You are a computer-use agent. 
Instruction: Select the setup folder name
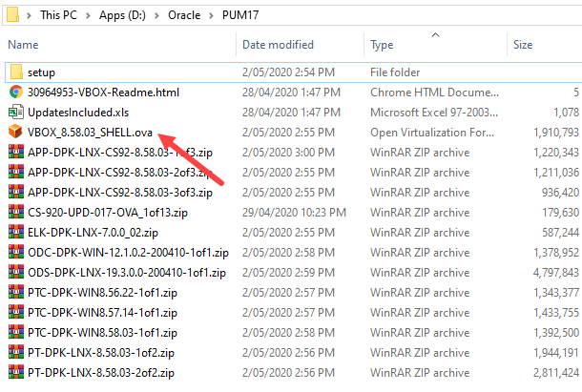tap(41, 72)
